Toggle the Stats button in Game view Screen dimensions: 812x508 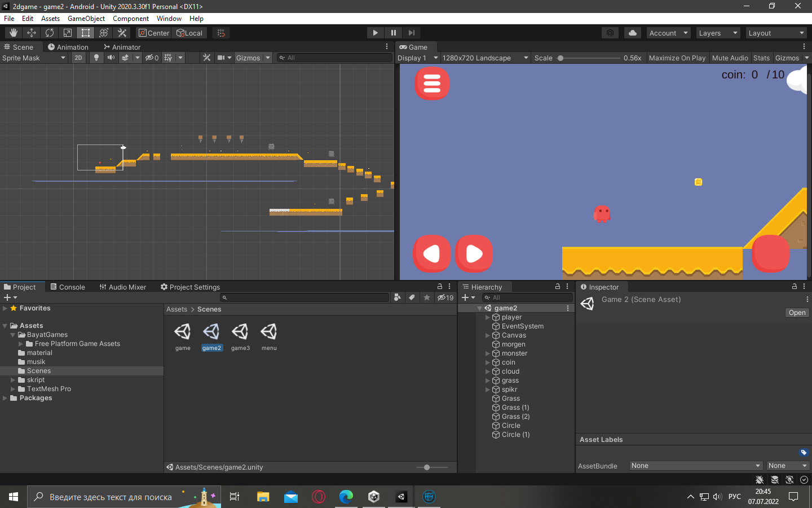coord(761,58)
